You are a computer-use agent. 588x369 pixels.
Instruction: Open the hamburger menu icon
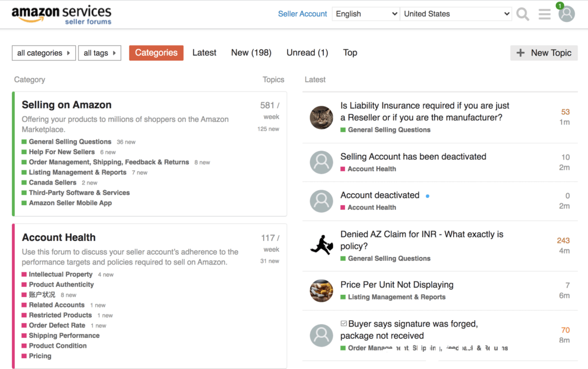(x=544, y=14)
